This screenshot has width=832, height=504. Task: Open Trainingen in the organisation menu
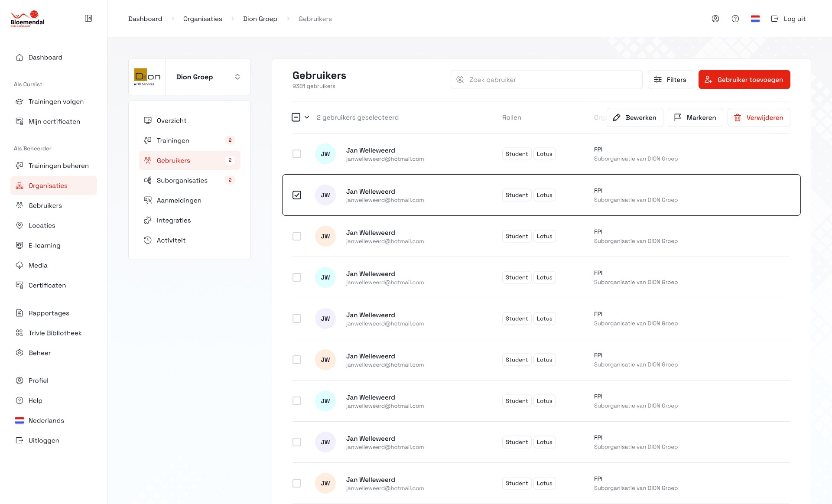(189, 140)
